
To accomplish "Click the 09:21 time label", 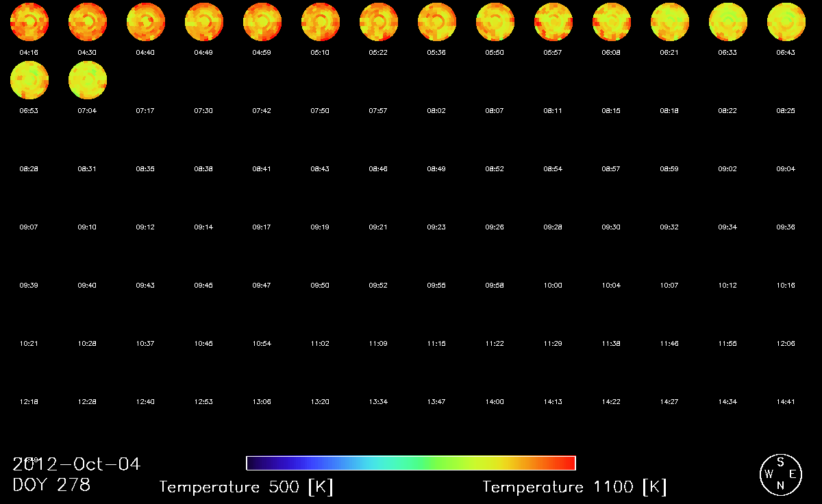I will pyautogui.click(x=378, y=227).
